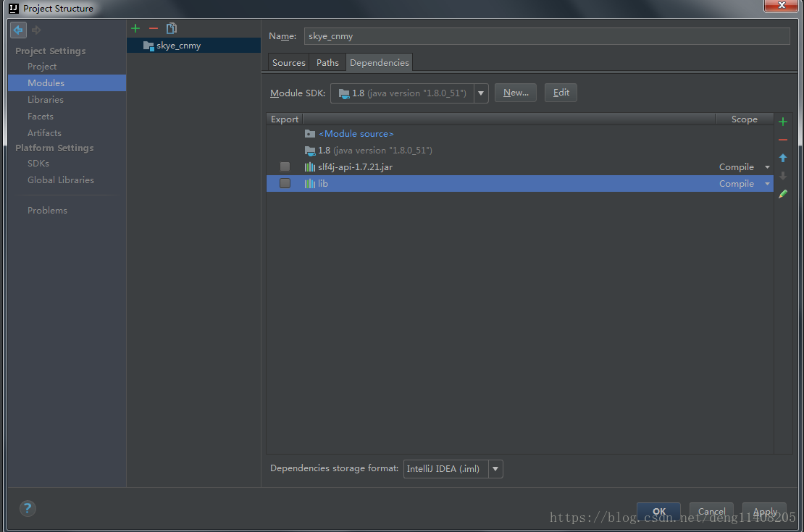This screenshot has height=532, width=804.
Task: Toggle export checkbox for slf4j-api-1.7.21.jar
Action: pyautogui.click(x=285, y=166)
